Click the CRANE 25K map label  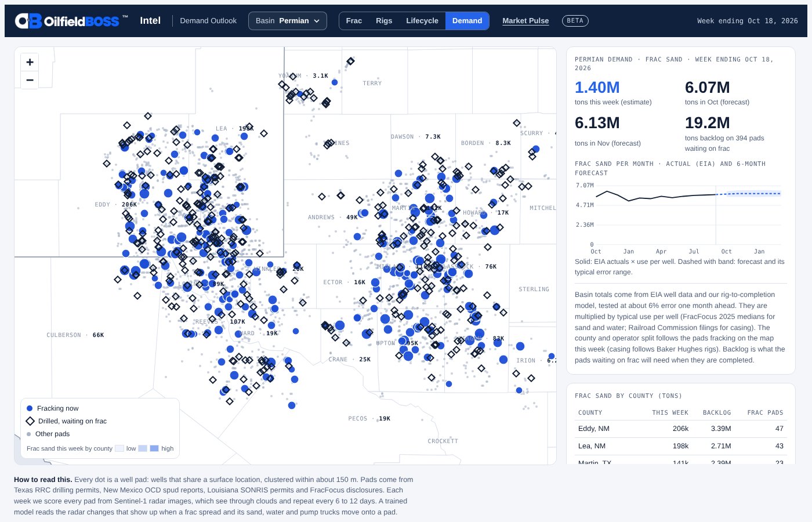pyautogui.click(x=350, y=360)
